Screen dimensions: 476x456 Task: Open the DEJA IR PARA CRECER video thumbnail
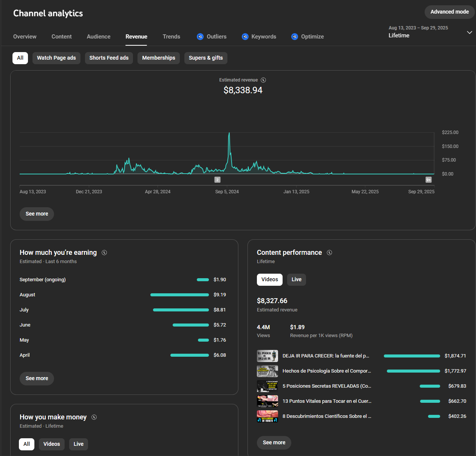(x=267, y=356)
